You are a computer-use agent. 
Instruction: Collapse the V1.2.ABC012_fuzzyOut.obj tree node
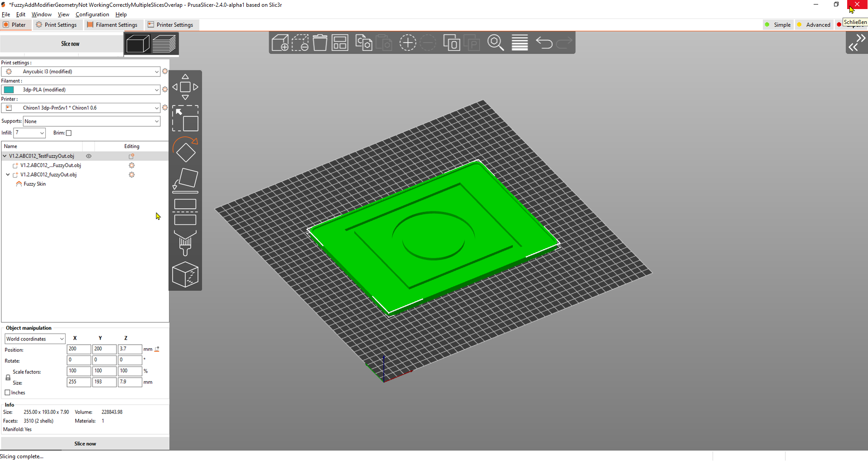click(8, 174)
